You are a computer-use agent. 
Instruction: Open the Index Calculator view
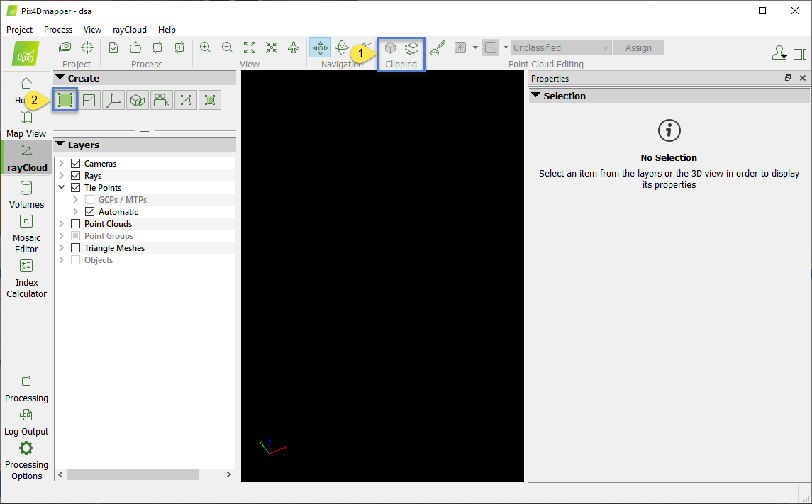(26, 279)
